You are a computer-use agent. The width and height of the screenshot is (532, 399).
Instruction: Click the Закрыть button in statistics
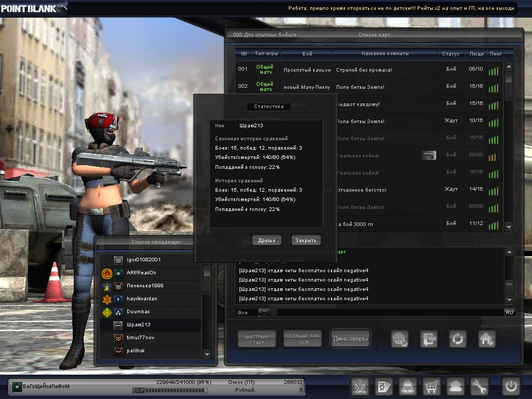click(305, 240)
